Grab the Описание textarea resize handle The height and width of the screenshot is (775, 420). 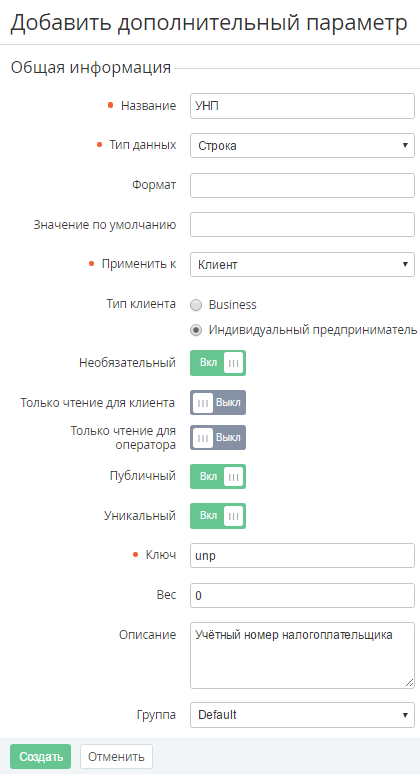pyautogui.click(x=409, y=683)
